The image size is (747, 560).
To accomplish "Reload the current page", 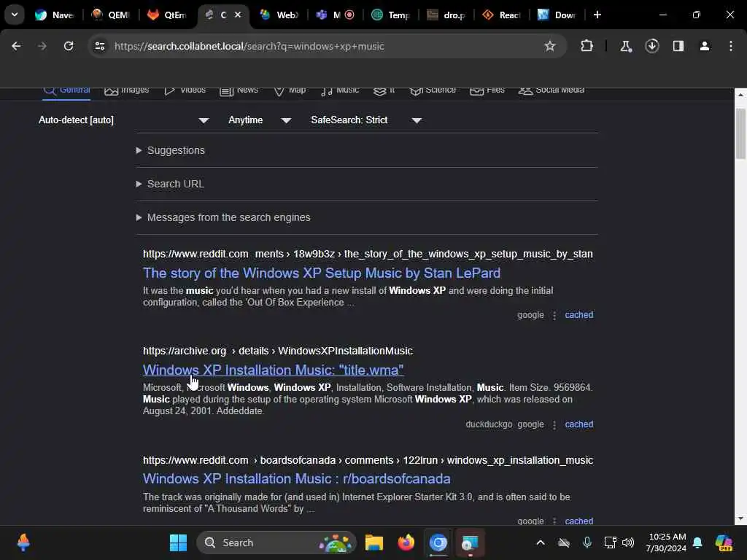I will [x=69, y=46].
